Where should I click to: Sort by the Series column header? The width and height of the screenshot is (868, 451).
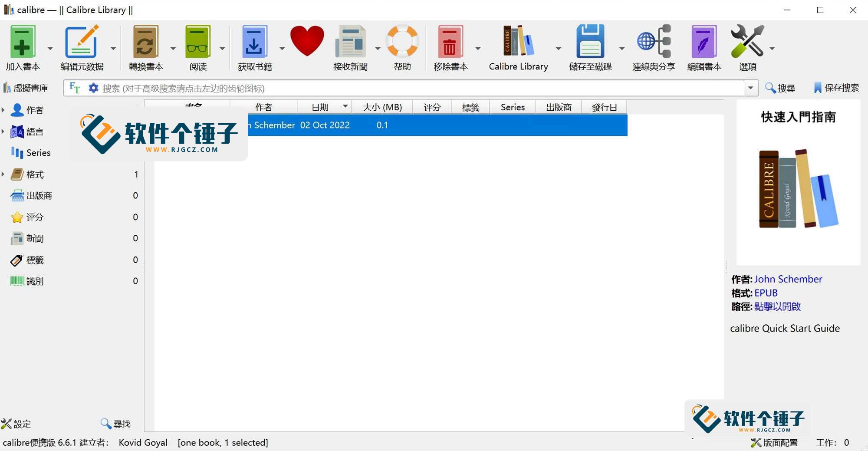(x=513, y=107)
